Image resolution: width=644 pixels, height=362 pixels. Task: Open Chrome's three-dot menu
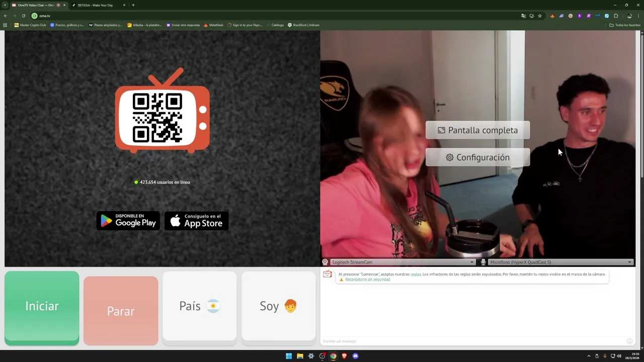(638, 16)
